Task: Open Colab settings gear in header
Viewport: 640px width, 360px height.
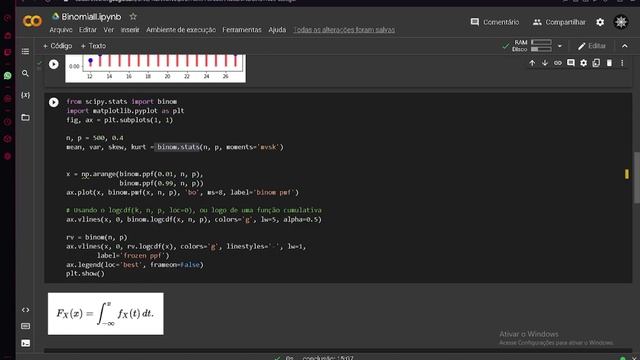Action: click(x=600, y=22)
